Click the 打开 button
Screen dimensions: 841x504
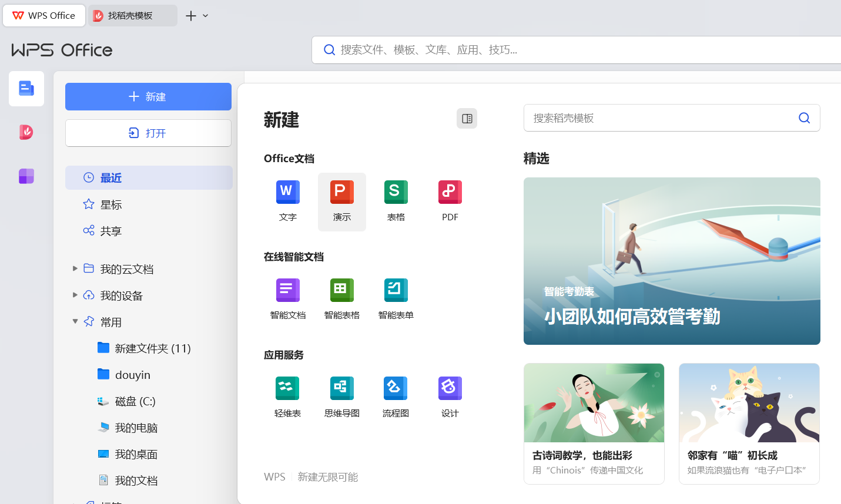click(x=148, y=133)
